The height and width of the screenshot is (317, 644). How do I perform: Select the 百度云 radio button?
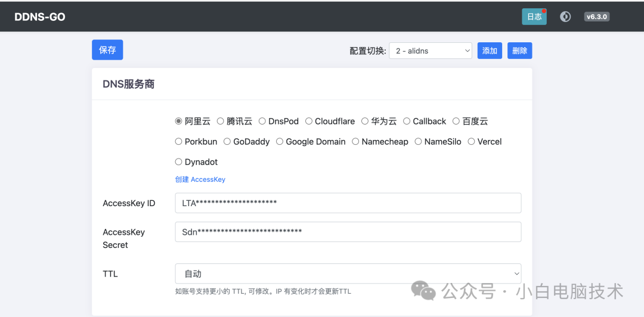(456, 121)
